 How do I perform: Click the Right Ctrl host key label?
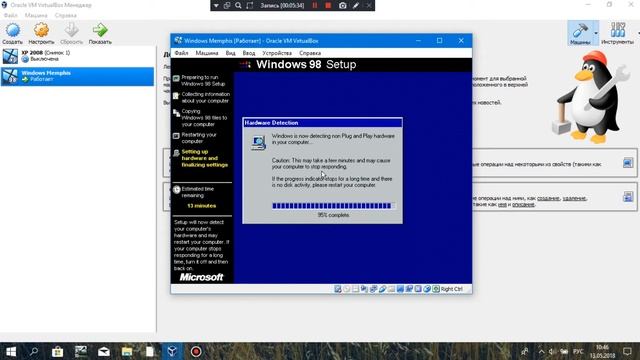pos(452,289)
